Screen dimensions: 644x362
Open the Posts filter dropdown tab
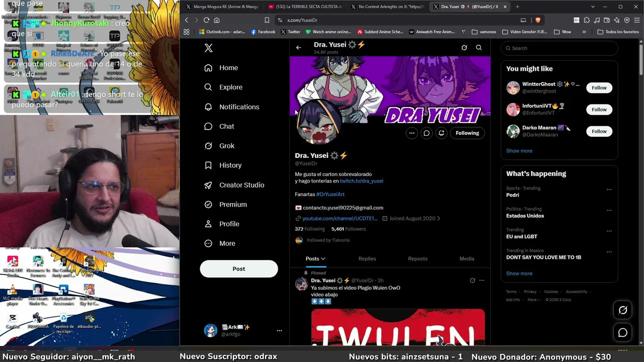(315, 259)
